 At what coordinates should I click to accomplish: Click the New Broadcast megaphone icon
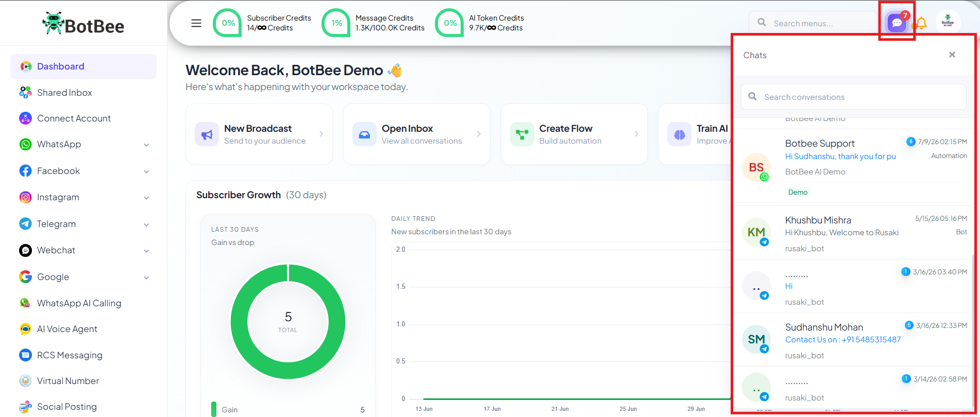coord(207,134)
